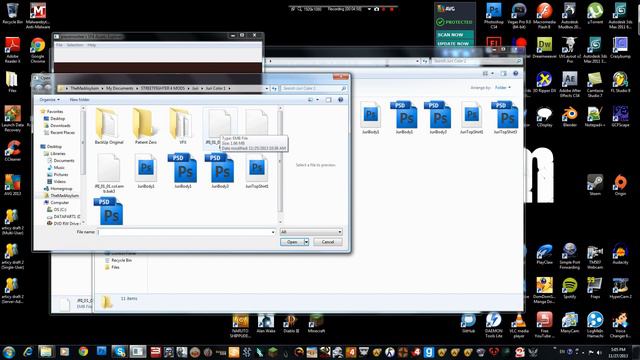Select JuriTopShirt1 file in Open dialog
The image size is (640, 360).
[x=257, y=171]
